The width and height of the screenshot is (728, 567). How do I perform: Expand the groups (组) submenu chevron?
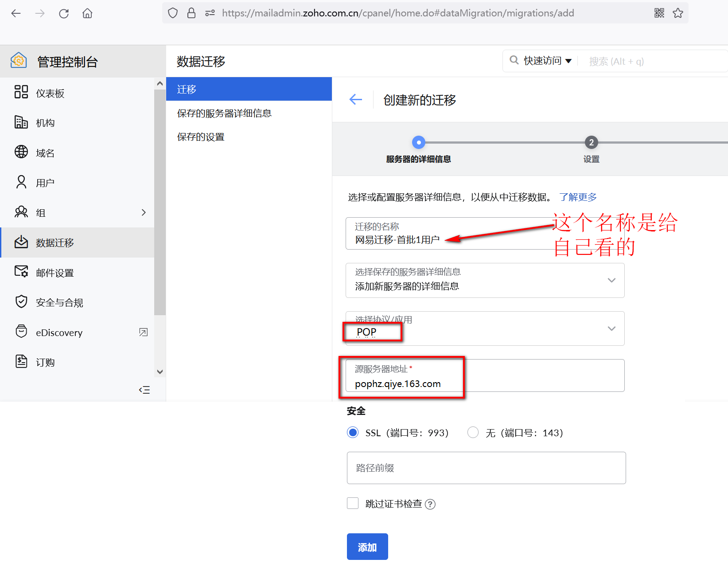click(143, 212)
